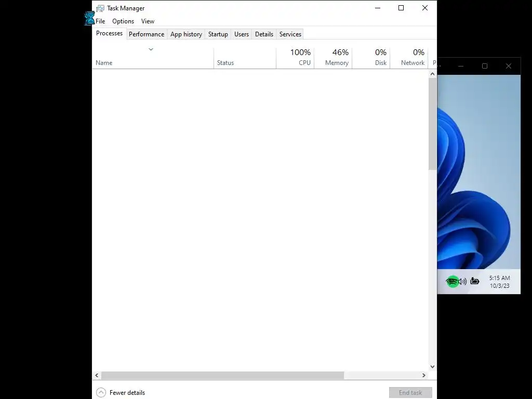Open the App history tab
Image resolution: width=532 pixels, height=399 pixels.
point(186,34)
